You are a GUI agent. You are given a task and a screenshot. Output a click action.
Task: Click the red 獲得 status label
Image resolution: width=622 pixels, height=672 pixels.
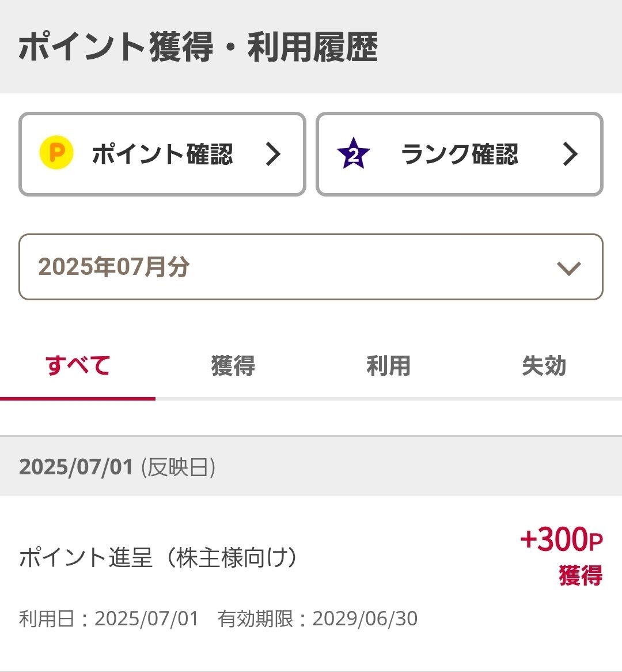(x=581, y=575)
